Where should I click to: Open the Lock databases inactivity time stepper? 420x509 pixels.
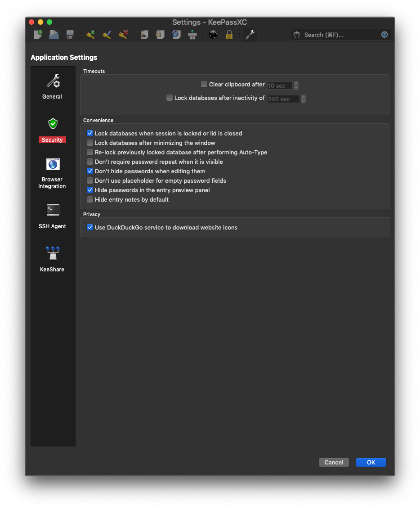click(x=304, y=99)
